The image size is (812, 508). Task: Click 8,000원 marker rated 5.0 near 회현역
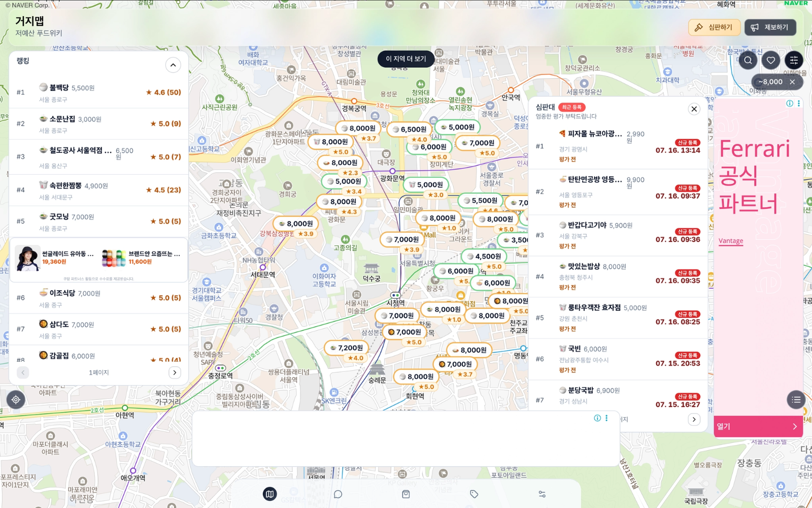416,376
